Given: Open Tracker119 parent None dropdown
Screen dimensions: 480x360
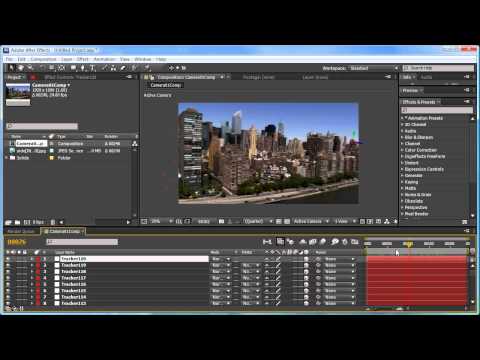Looking at the screenshot, I should 340,265.
